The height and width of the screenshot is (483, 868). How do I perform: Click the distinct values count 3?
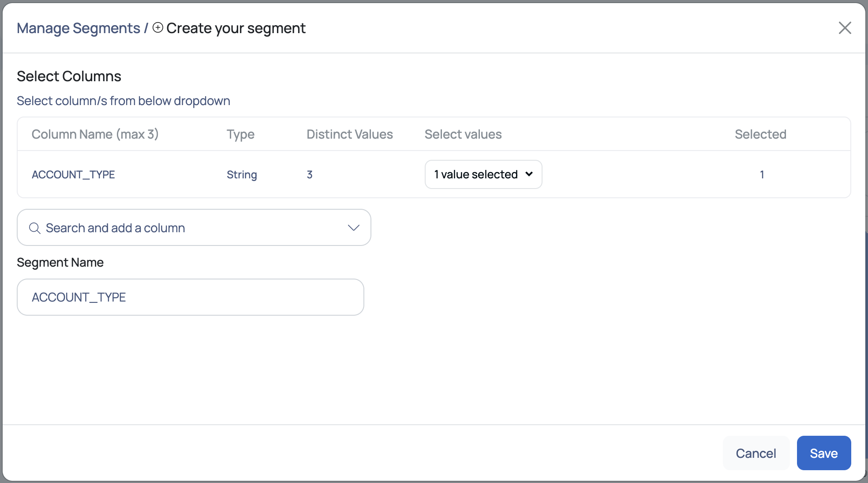click(310, 175)
